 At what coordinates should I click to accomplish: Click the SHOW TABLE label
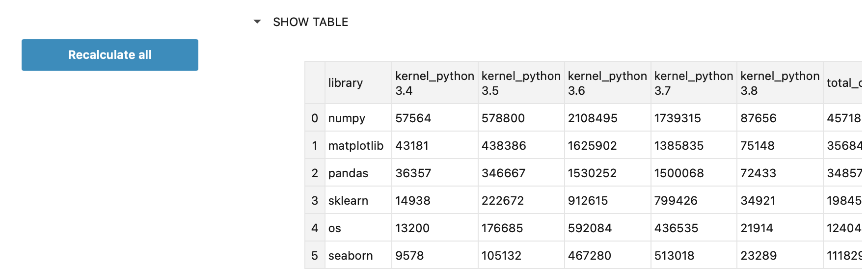310,22
